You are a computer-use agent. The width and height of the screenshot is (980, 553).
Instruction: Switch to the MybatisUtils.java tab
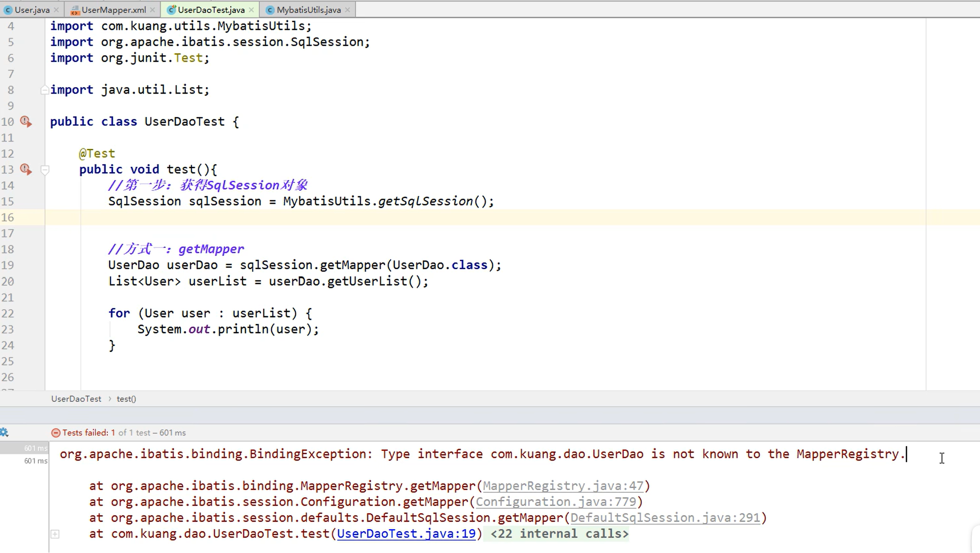click(x=308, y=10)
